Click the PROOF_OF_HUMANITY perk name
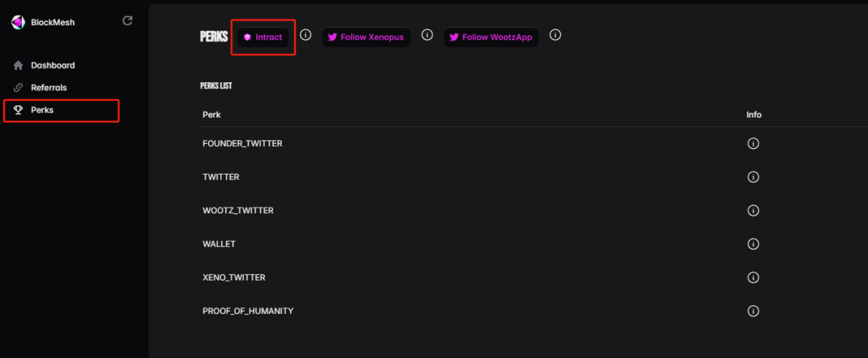 (248, 311)
